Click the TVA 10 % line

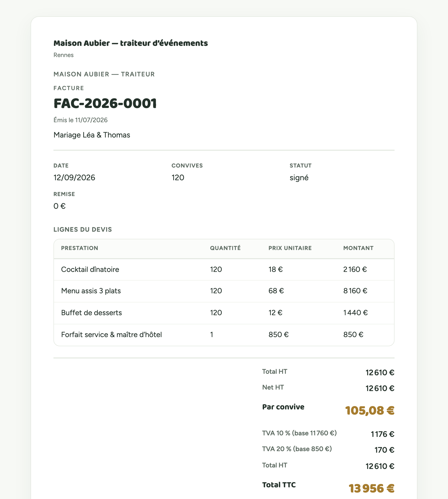[328, 434]
